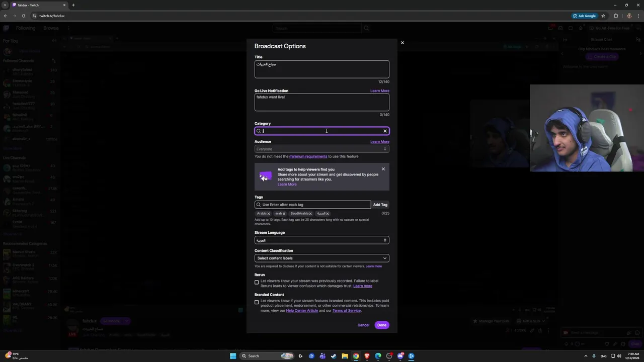Reload the Twitch page
Image resolution: width=644 pixels, height=362 pixels.
(x=23, y=16)
